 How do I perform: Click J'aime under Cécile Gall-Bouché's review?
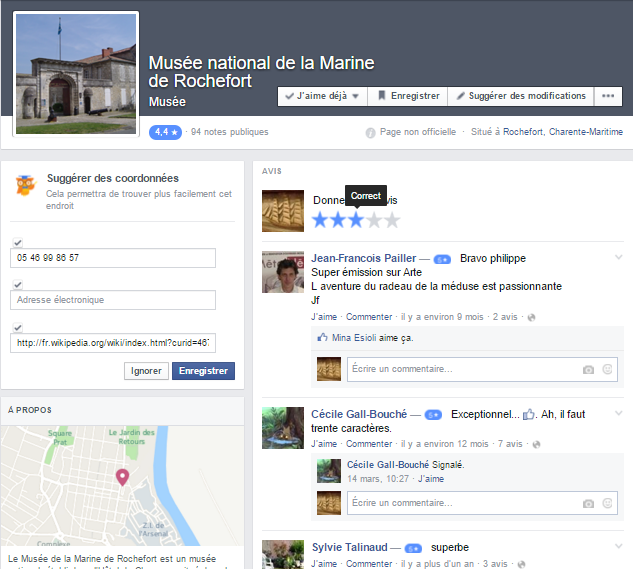coord(324,444)
